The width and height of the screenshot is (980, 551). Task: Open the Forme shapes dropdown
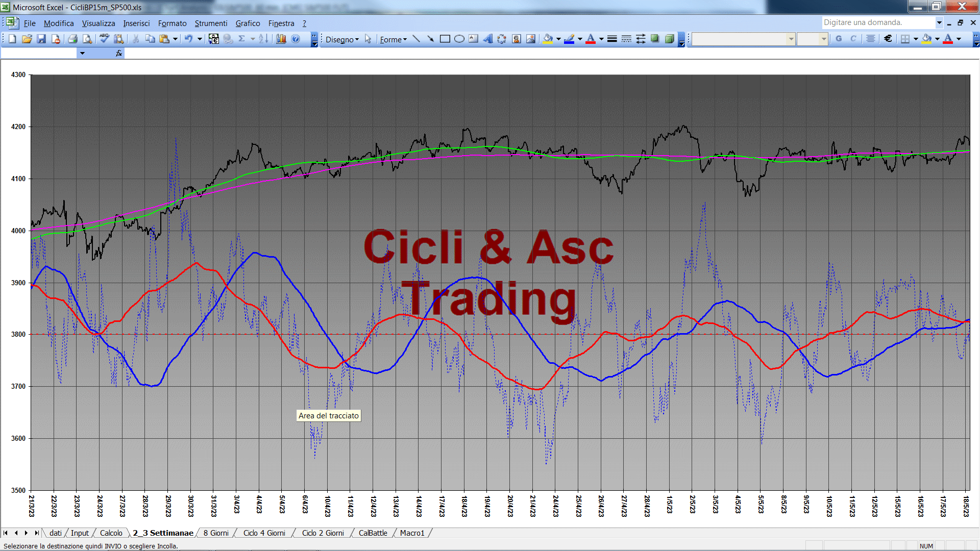[393, 39]
